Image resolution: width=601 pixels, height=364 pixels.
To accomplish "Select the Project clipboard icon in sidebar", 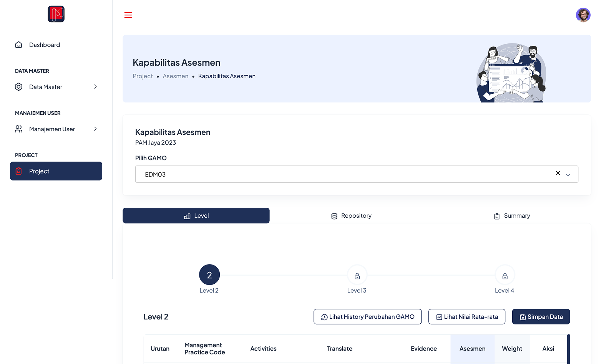I will click(18, 171).
